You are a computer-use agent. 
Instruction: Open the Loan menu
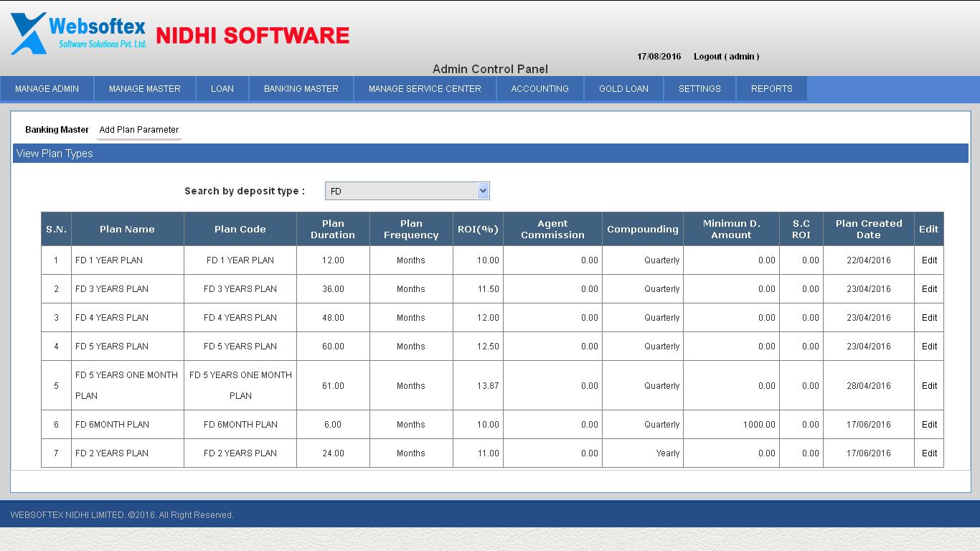click(x=222, y=88)
